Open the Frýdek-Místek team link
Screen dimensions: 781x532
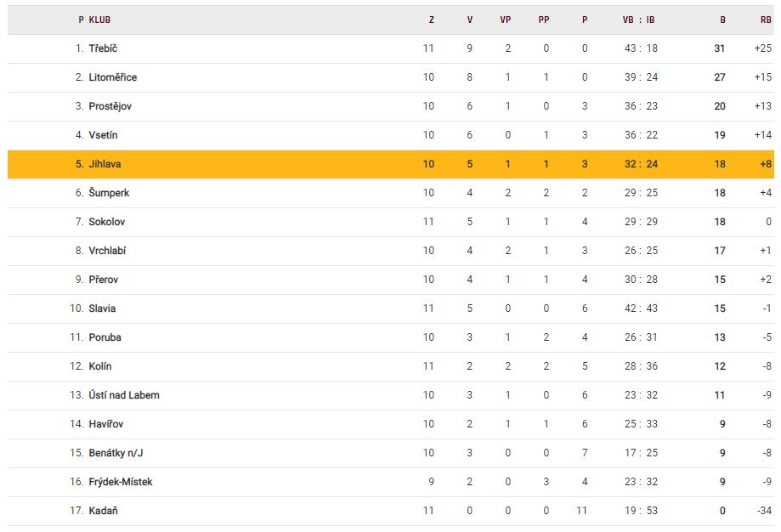click(x=121, y=482)
